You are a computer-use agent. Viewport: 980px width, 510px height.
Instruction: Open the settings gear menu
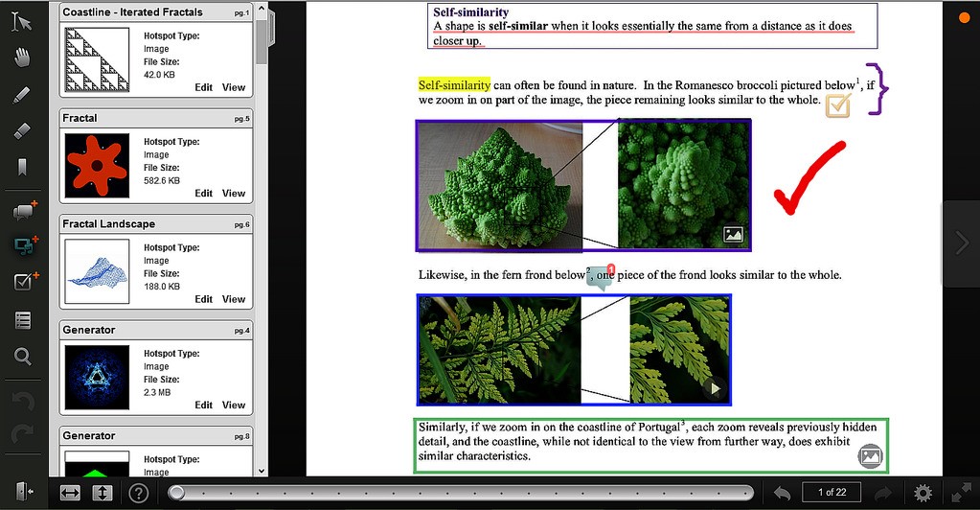pos(923,493)
